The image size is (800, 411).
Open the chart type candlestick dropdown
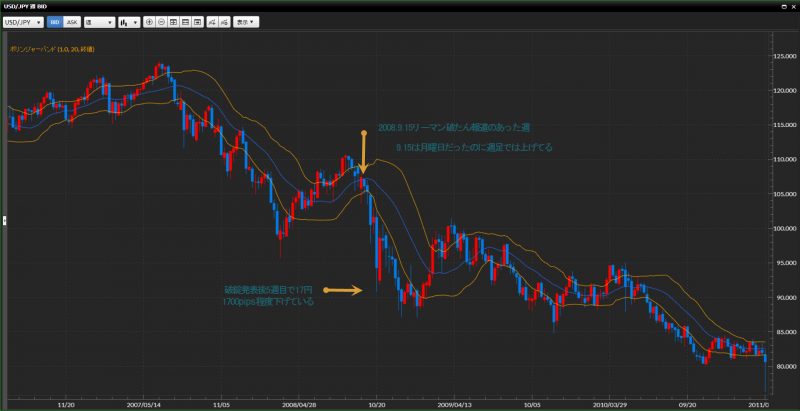pyautogui.click(x=129, y=21)
